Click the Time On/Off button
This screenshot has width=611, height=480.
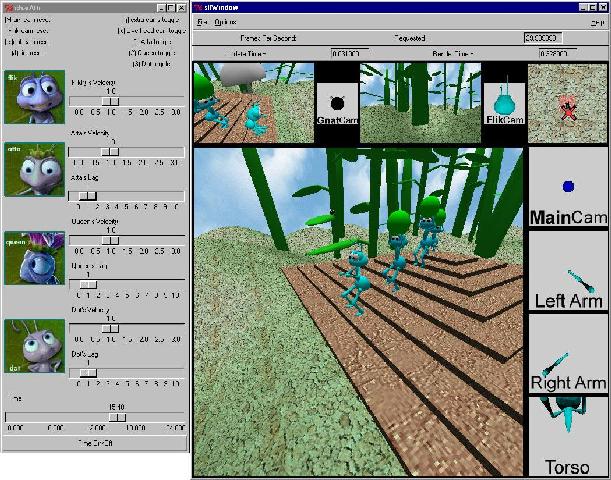coord(95,443)
